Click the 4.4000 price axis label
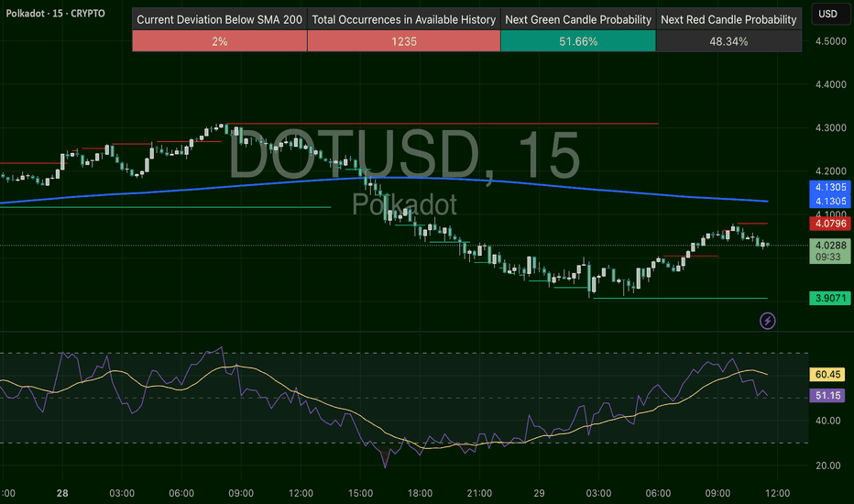The width and height of the screenshot is (854, 504). point(830,84)
